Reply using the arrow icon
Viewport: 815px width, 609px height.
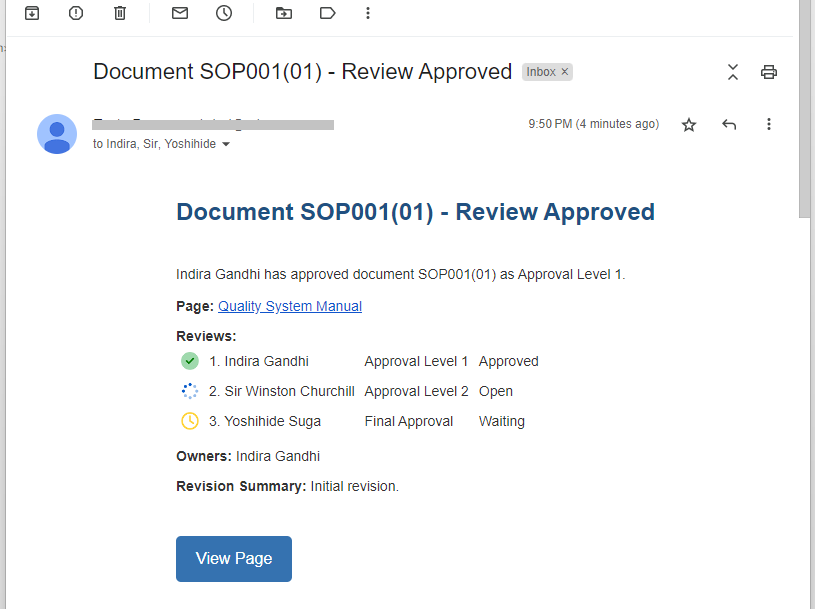[729, 125]
